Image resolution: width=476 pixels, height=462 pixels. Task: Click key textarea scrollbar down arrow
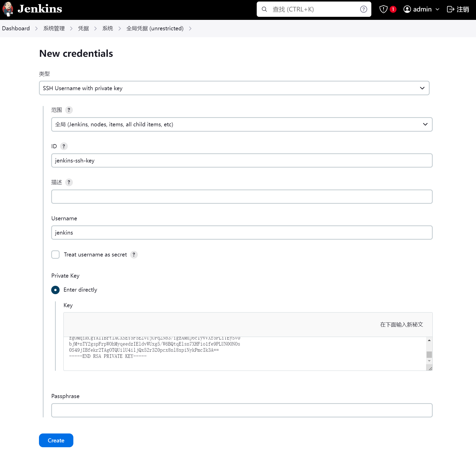(x=429, y=361)
